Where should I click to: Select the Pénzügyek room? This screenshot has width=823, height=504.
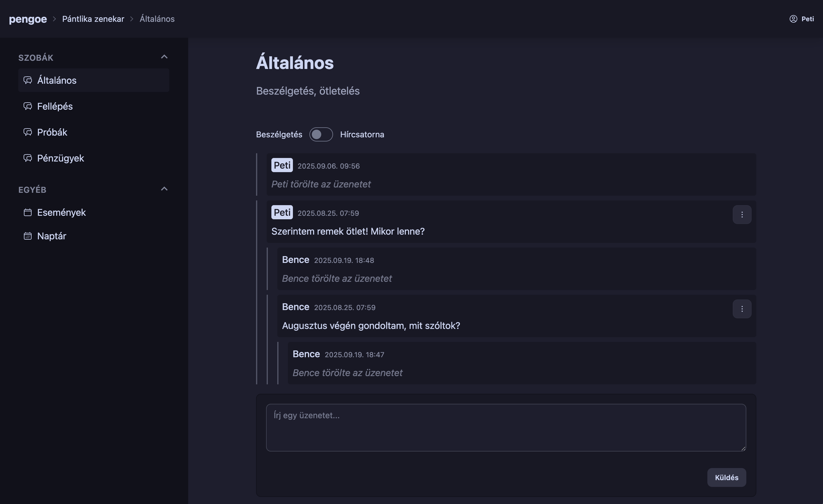pos(60,158)
